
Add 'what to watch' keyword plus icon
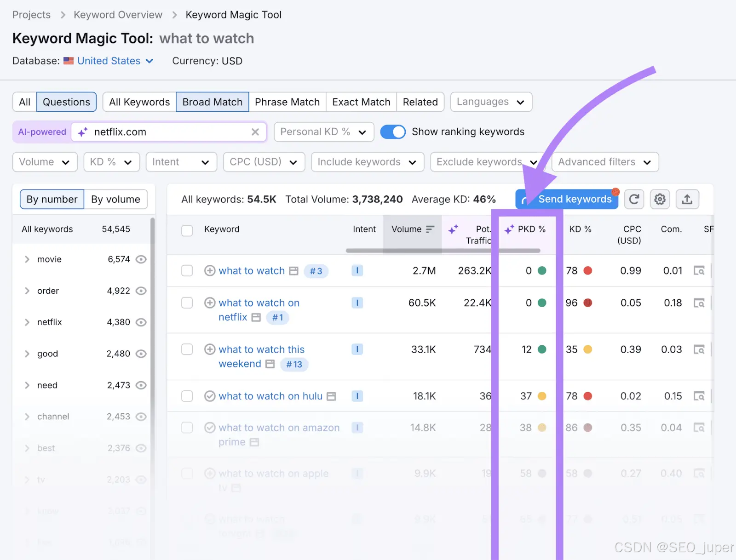[210, 271]
